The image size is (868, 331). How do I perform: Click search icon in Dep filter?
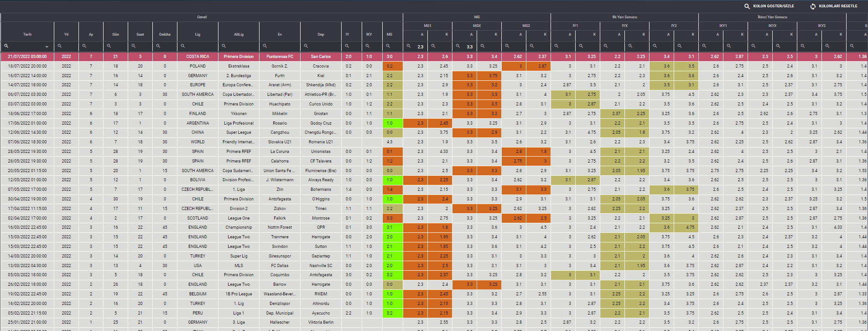click(x=306, y=46)
